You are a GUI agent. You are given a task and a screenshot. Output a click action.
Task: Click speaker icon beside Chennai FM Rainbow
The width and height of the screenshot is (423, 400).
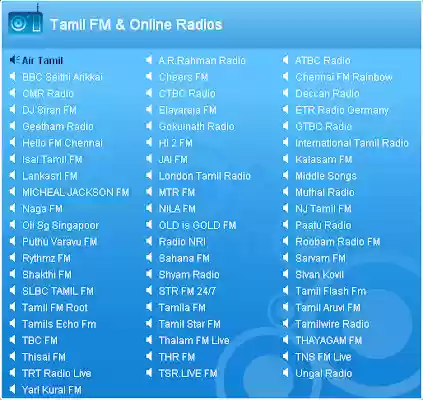(285, 77)
